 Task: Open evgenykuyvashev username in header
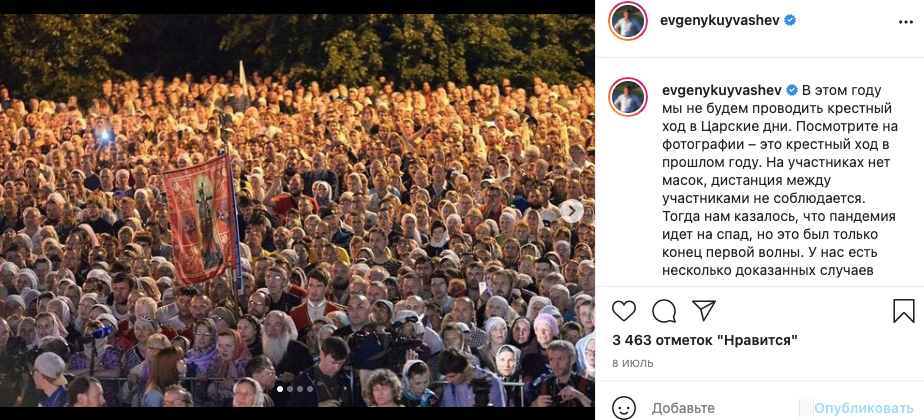(x=720, y=21)
